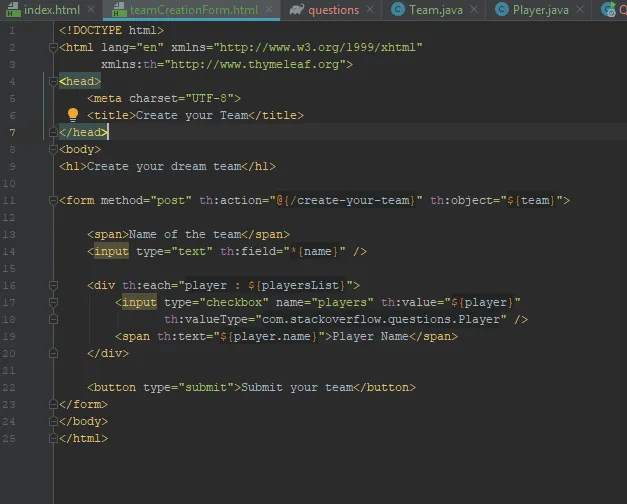This screenshot has width=627, height=504.
Task: Click the 'Submit your team' button text
Action: [297, 388]
